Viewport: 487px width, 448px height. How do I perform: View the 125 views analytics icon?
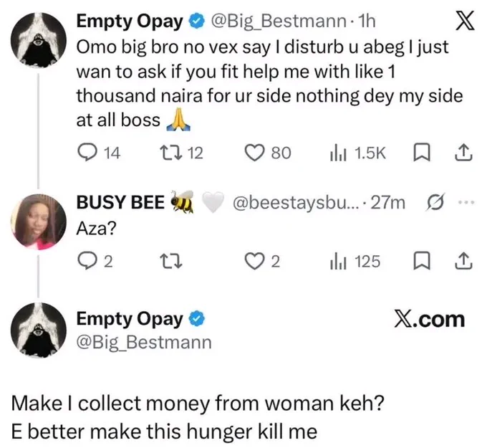355,261
